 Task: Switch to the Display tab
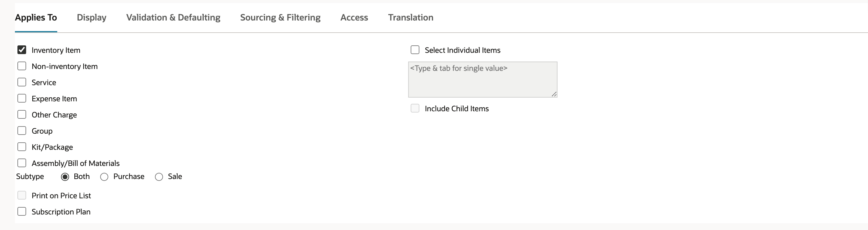91,17
